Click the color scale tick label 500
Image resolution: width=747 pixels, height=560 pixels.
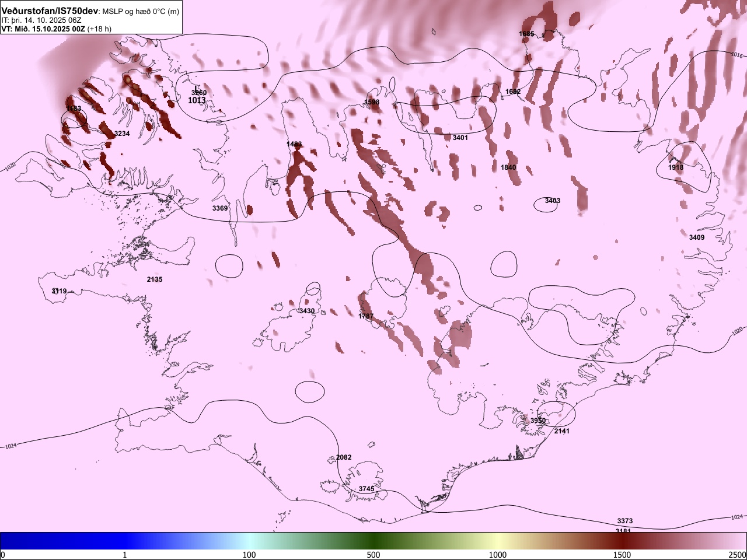373,555
